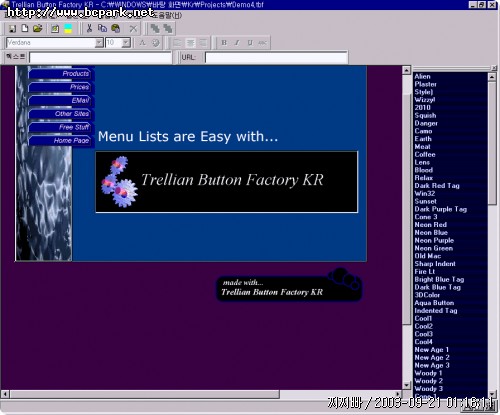Viewport: 500px width, 415px height.
Task: Toggle strikethrough ABC formatting
Action: pyautogui.click(x=263, y=43)
